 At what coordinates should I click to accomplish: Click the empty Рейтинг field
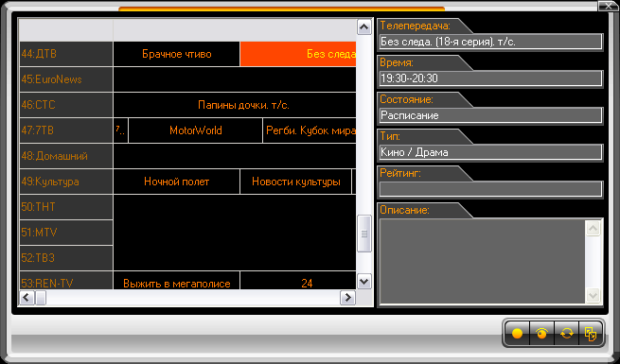coord(490,189)
